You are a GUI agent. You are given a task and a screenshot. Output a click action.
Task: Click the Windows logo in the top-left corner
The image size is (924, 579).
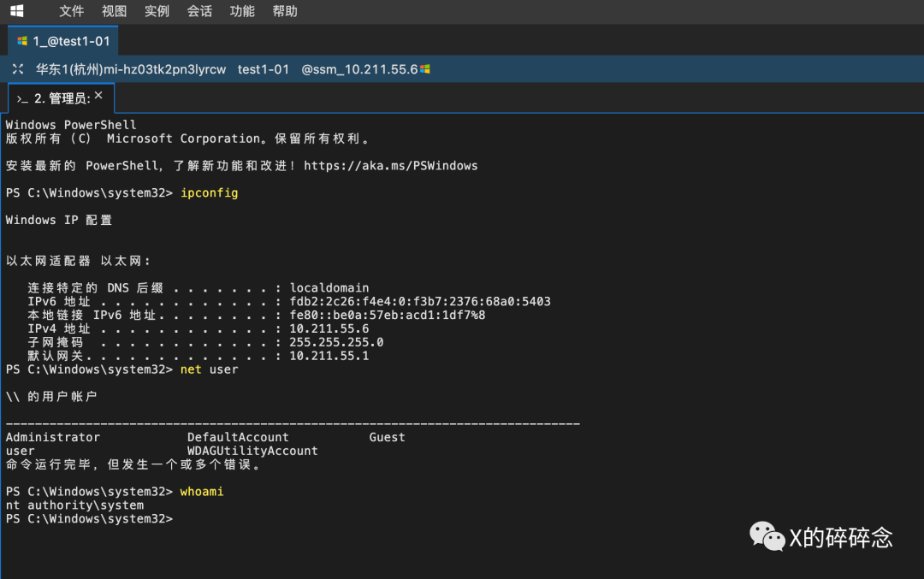17,11
